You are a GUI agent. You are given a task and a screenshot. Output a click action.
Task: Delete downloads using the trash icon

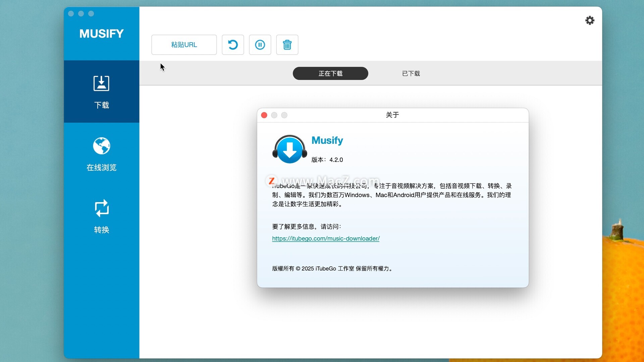pos(287,45)
